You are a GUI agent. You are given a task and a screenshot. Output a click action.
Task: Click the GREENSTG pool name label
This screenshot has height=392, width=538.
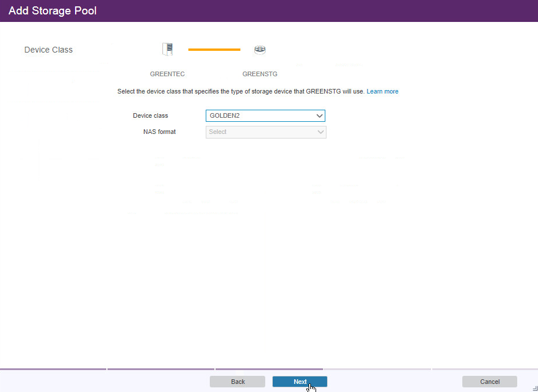tap(259, 74)
